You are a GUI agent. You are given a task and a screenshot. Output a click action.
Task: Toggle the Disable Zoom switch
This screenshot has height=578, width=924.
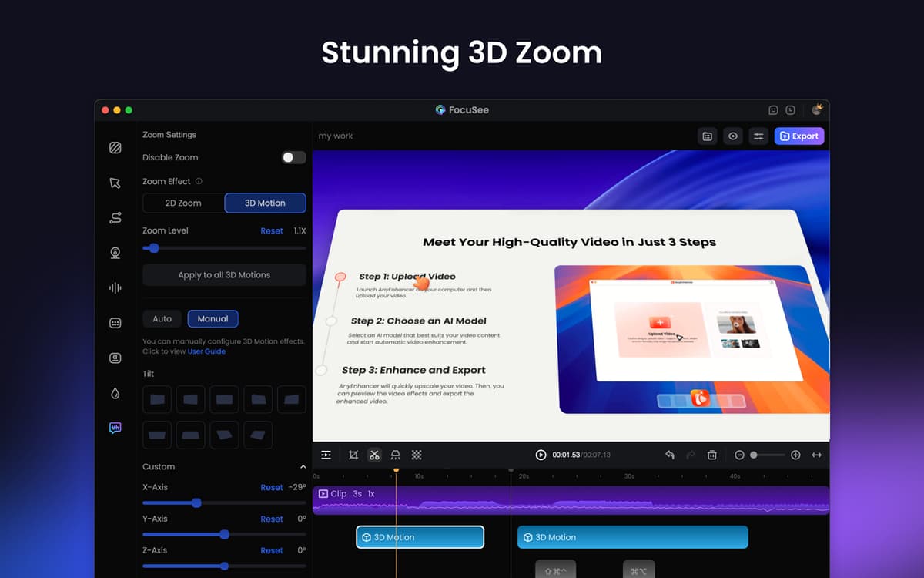[x=293, y=157]
